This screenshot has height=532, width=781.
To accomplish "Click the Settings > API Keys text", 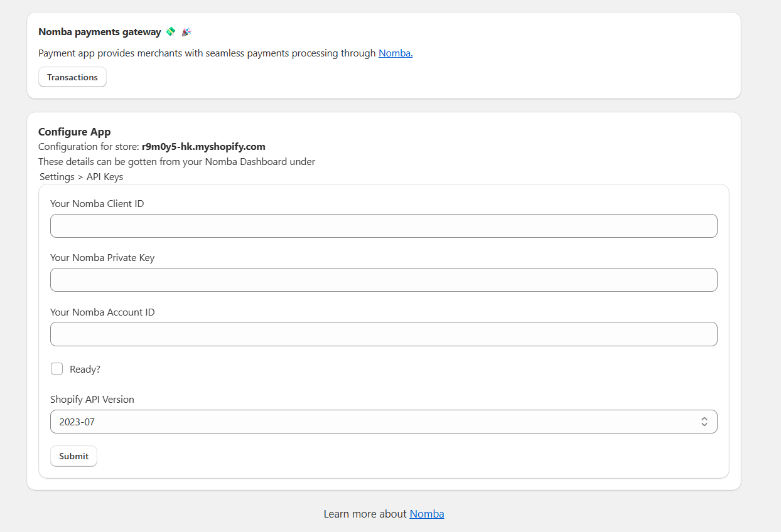I will [x=81, y=177].
